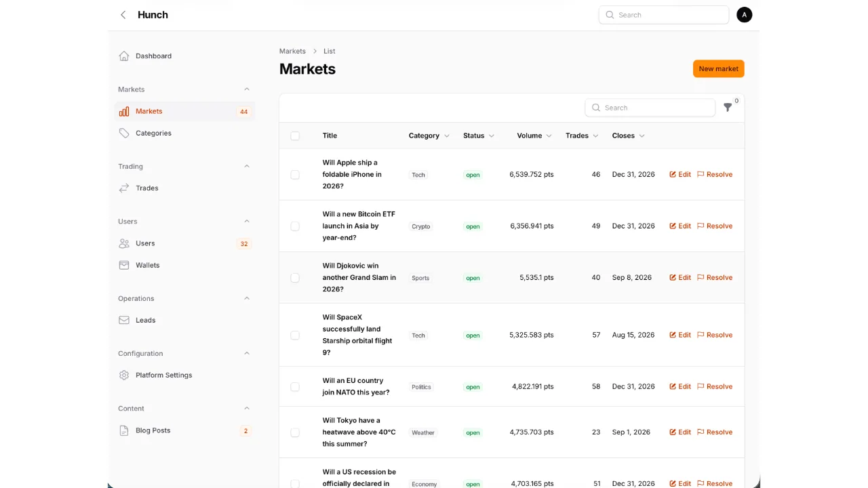
Task: Collapse the Users sidebar group
Action: click(x=247, y=222)
